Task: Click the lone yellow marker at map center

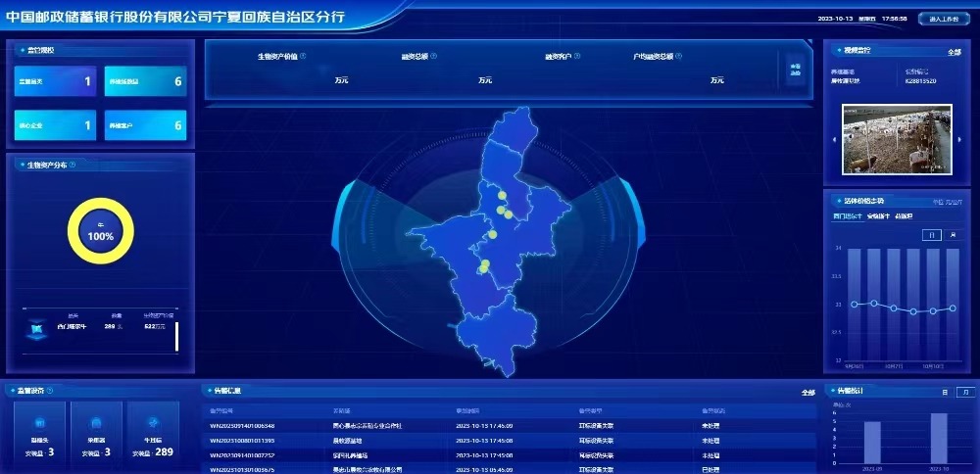Action: [x=493, y=234]
